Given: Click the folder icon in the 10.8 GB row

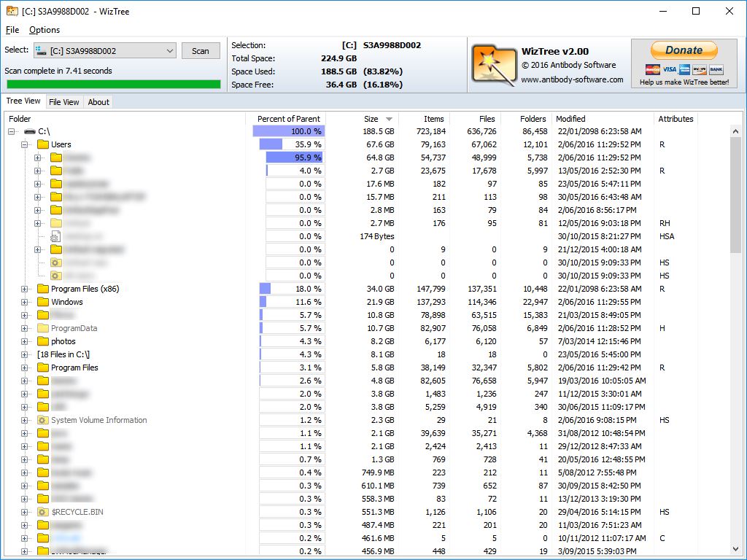Looking at the screenshot, I should point(43,315).
